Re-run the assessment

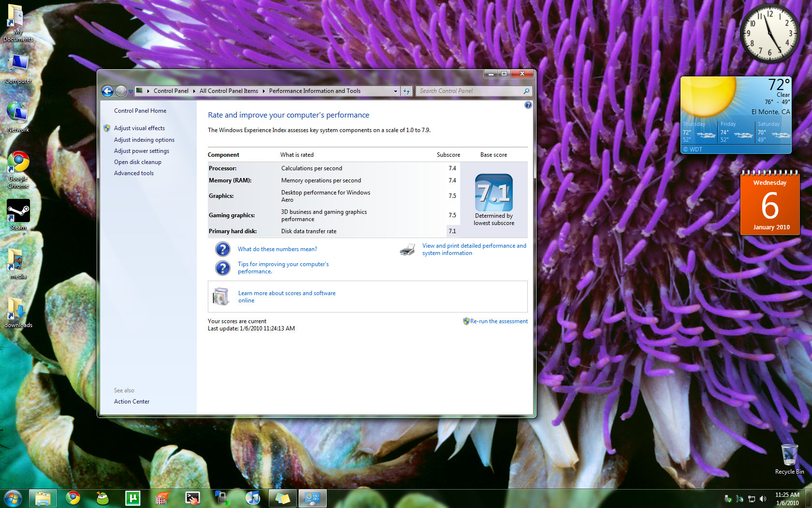[499, 321]
